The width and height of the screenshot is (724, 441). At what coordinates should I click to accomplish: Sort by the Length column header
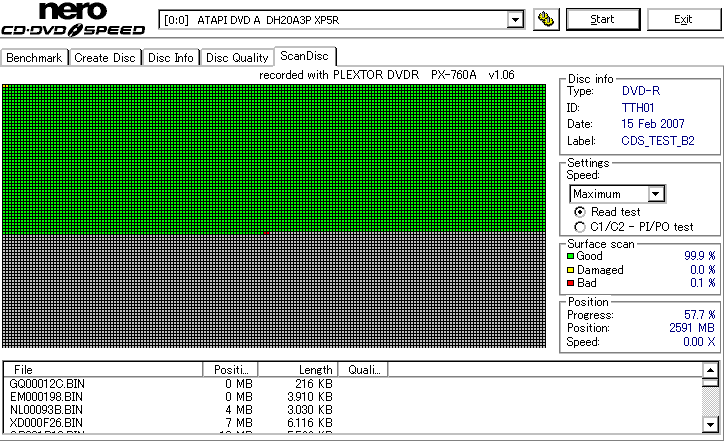coord(298,370)
